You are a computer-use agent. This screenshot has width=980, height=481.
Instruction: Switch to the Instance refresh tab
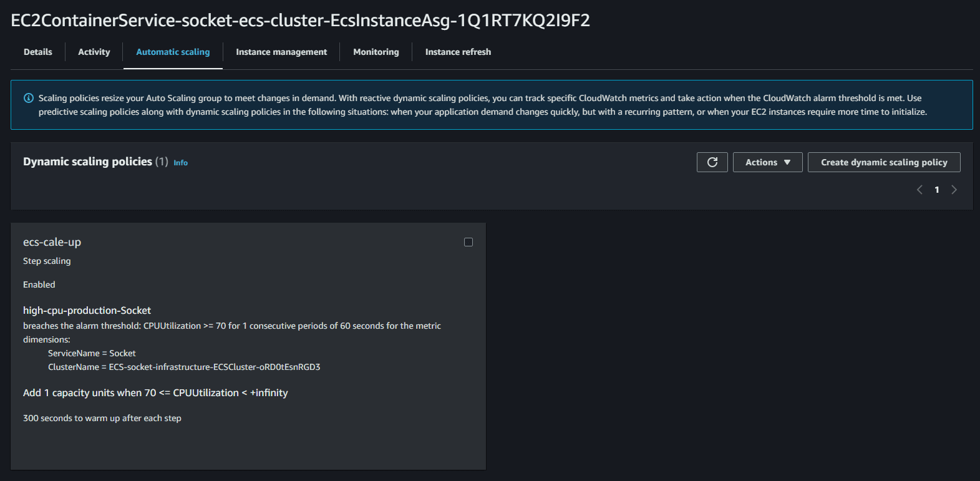[x=457, y=52]
